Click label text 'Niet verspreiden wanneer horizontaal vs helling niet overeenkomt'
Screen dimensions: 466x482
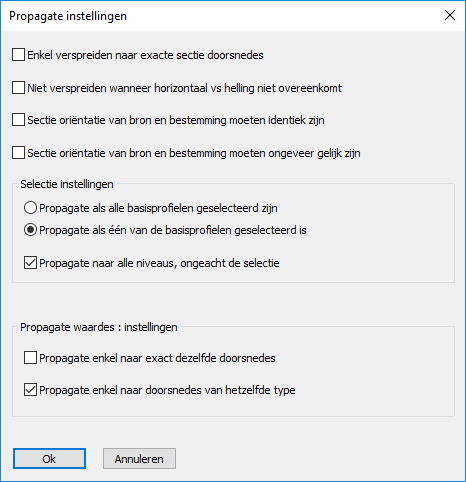(185, 88)
